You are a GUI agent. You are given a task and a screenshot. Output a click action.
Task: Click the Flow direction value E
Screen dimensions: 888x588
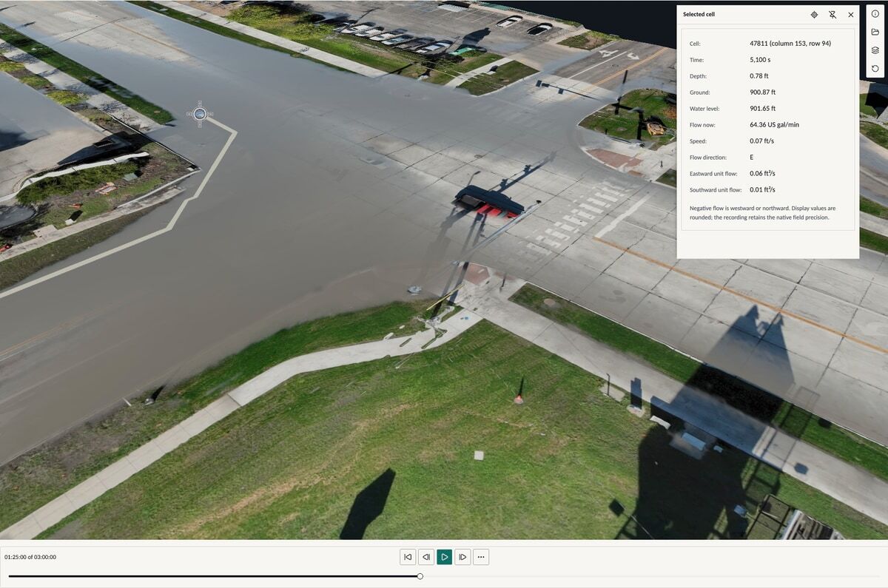point(752,158)
